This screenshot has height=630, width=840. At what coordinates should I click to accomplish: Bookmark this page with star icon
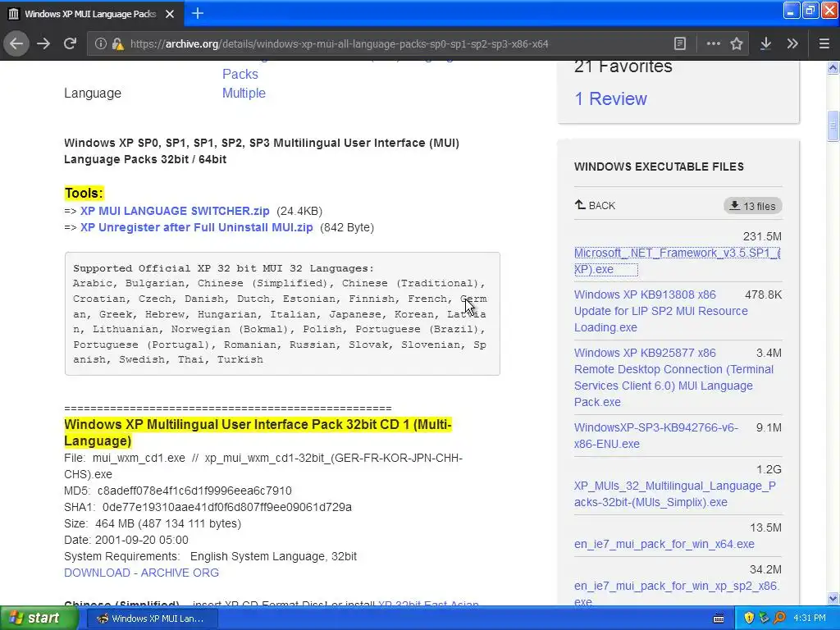[737, 44]
